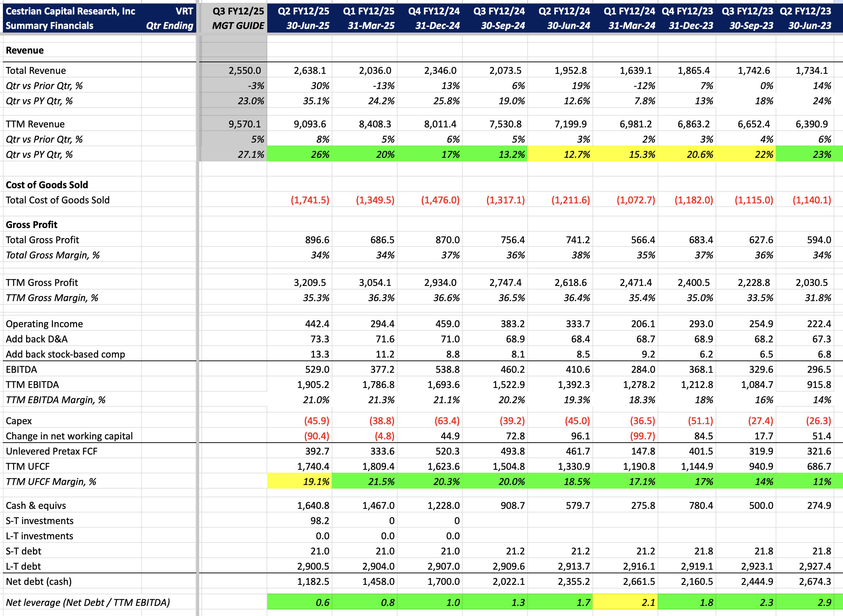Select the VRT ticker cell in header
Screen dimensions: 843x616
(x=184, y=11)
